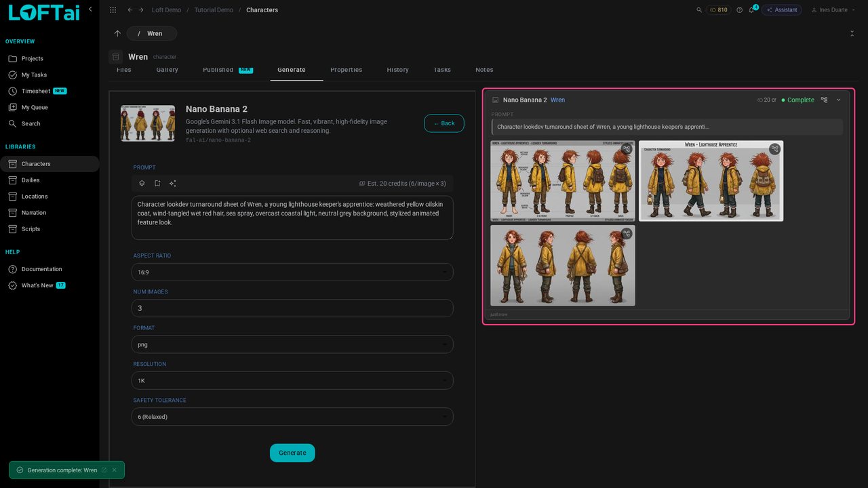Switch to the History tab
The image size is (868, 488).
click(x=397, y=70)
